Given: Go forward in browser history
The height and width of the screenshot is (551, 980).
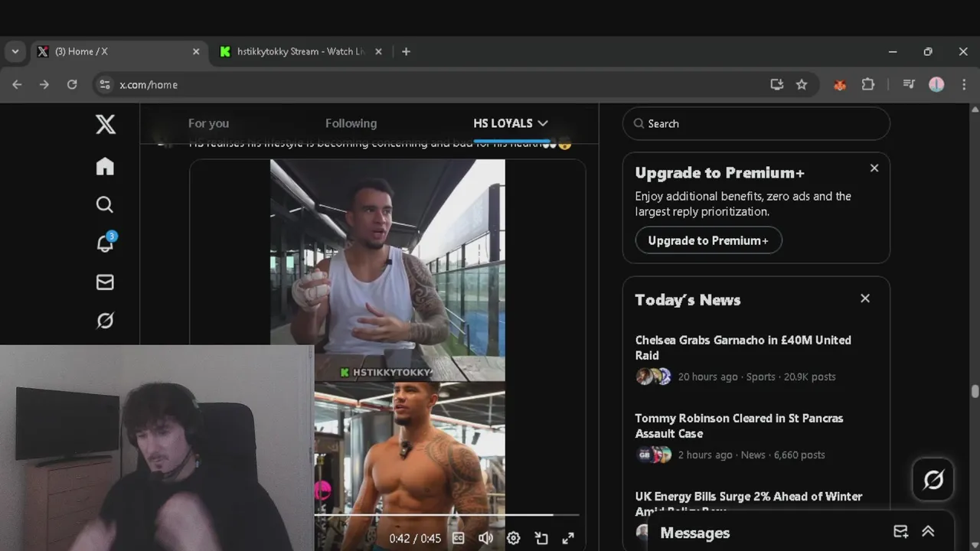Looking at the screenshot, I should pos(44,84).
